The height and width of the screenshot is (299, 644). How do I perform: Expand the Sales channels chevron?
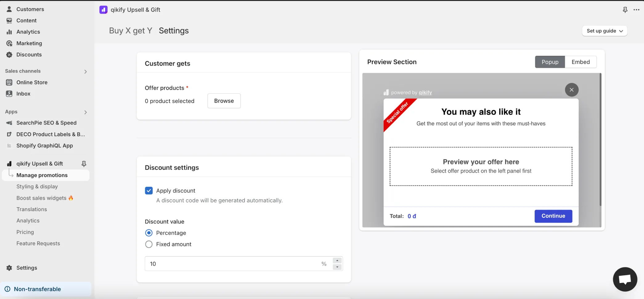pyautogui.click(x=85, y=72)
